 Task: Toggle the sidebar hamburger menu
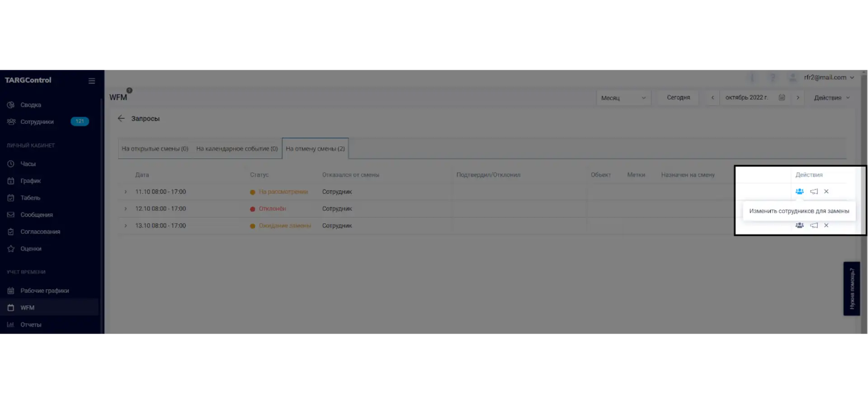pos(92,81)
